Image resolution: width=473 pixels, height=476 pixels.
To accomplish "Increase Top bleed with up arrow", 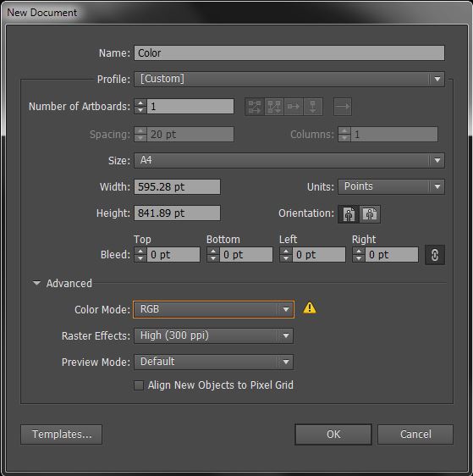I will click(x=140, y=252).
